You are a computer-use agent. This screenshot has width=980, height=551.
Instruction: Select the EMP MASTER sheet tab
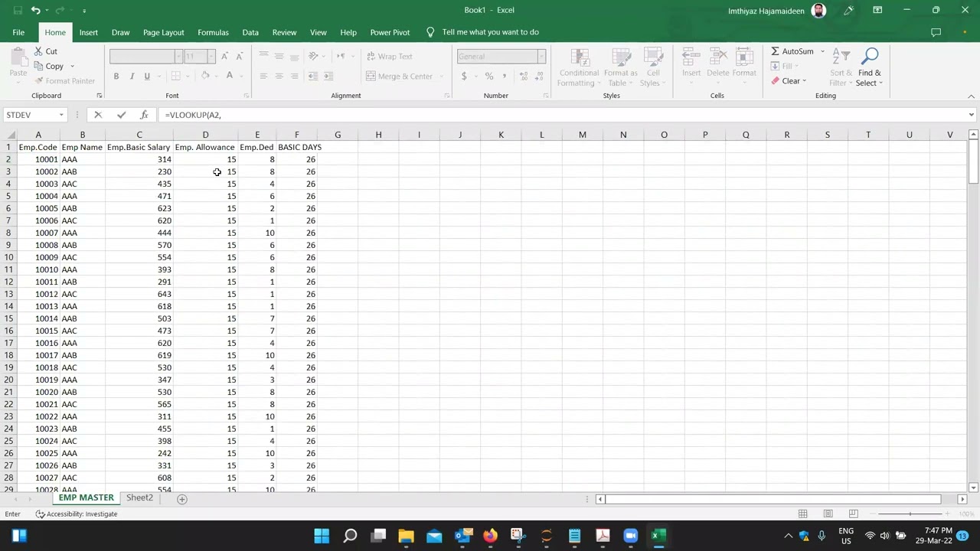tap(86, 498)
